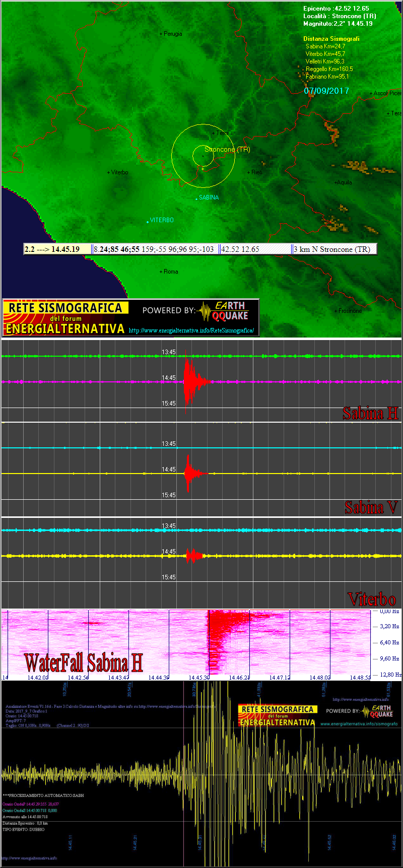Click the Distanza Sismografi heading
Viewport: 403px width, 868px height.
tap(331, 39)
